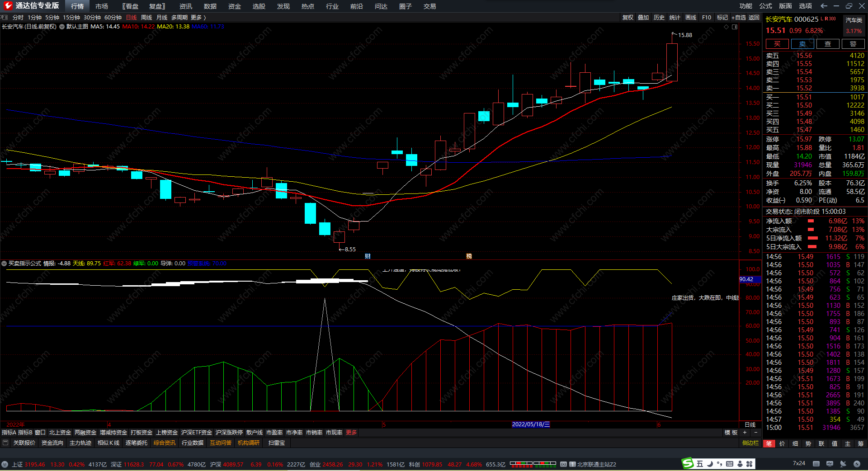868x471 pixels.
Task: Open the soft keyboard in input method bar
Action: (x=730, y=464)
